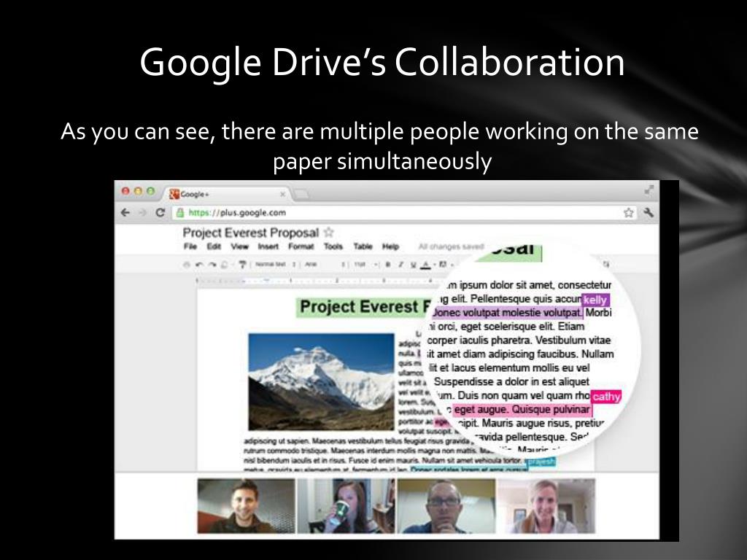Click the purple kelly collaborator tag
Viewport: 747px width, 560px height.
[x=595, y=300]
